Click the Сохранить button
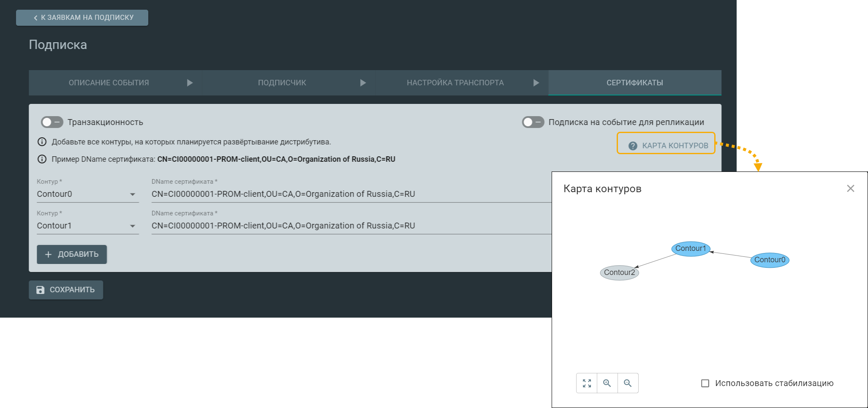 tap(66, 290)
